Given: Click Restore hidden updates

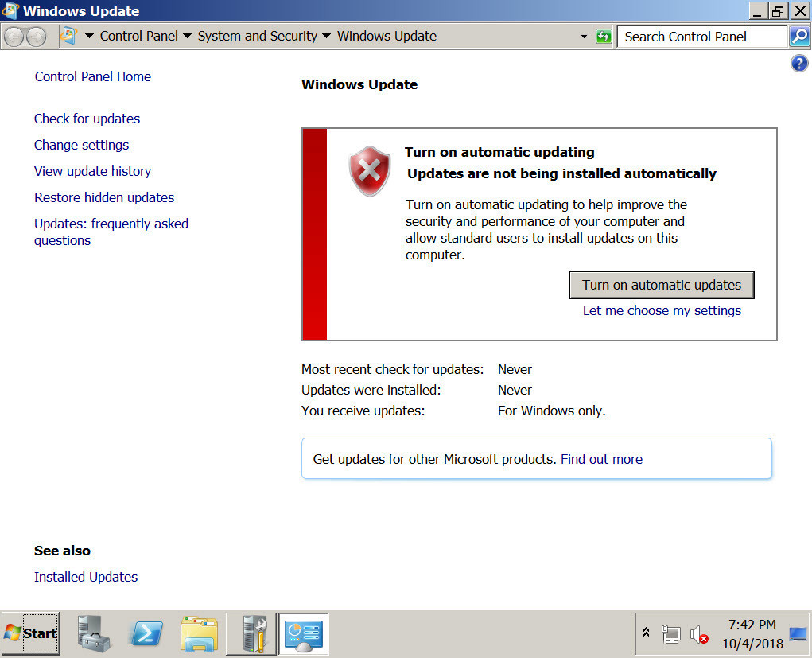Looking at the screenshot, I should pyautogui.click(x=104, y=197).
